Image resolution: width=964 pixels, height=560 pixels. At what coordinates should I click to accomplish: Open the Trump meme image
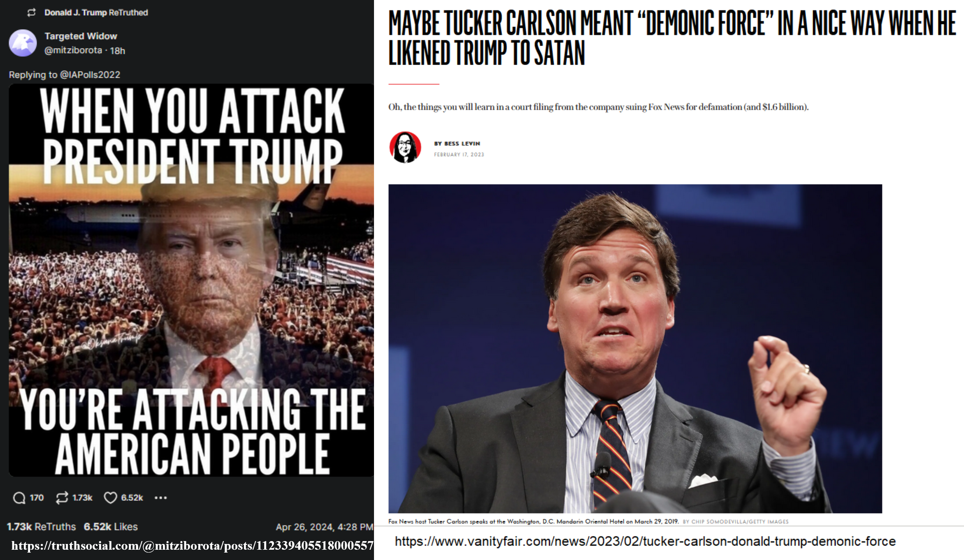click(191, 280)
